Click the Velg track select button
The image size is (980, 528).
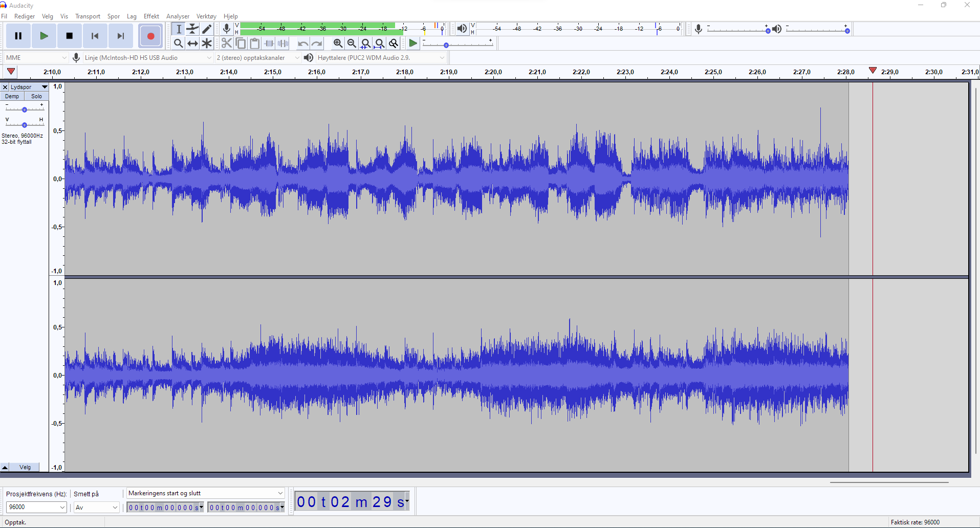tap(25, 467)
